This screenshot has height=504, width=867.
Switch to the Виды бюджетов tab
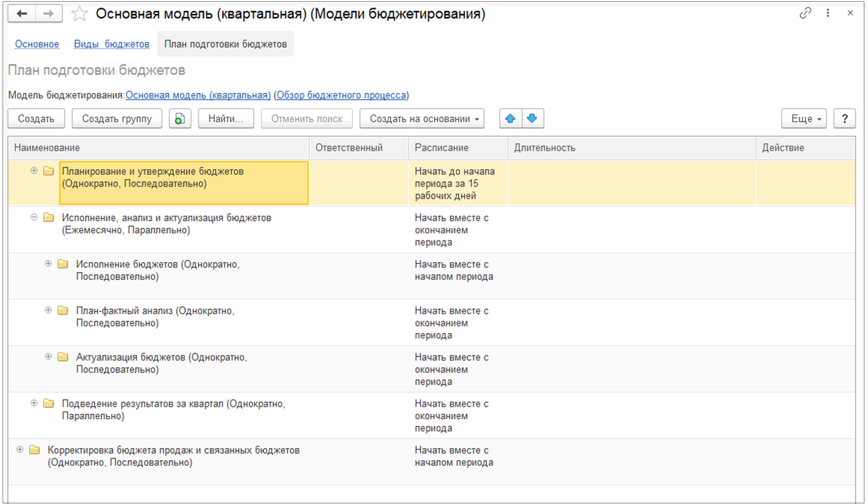point(111,44)
